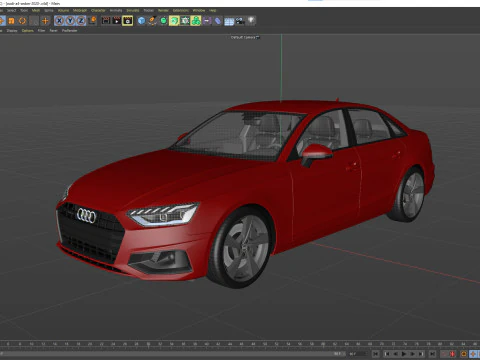Click the Extrude generator icon
This screenshot has width=480, height=360.
[x=174, y=21]
